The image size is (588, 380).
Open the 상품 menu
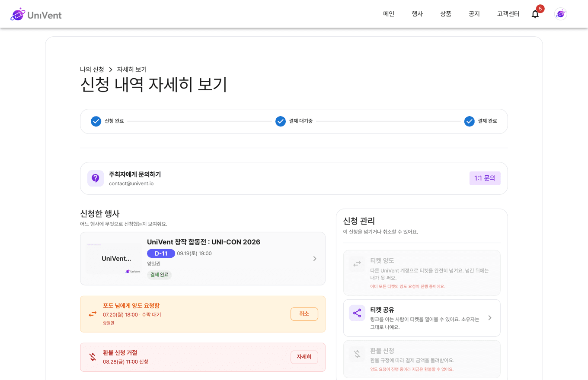click(446, 14)
